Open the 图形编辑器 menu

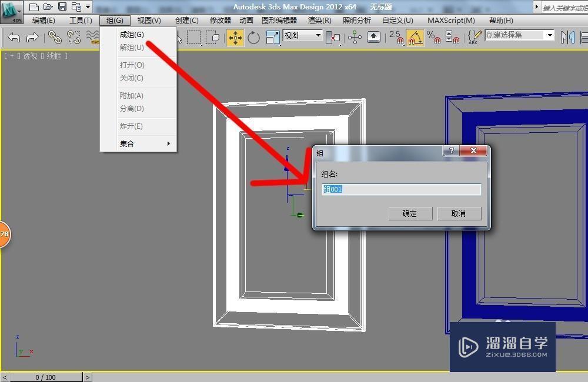pyautogui.click(x=279, y=20)
